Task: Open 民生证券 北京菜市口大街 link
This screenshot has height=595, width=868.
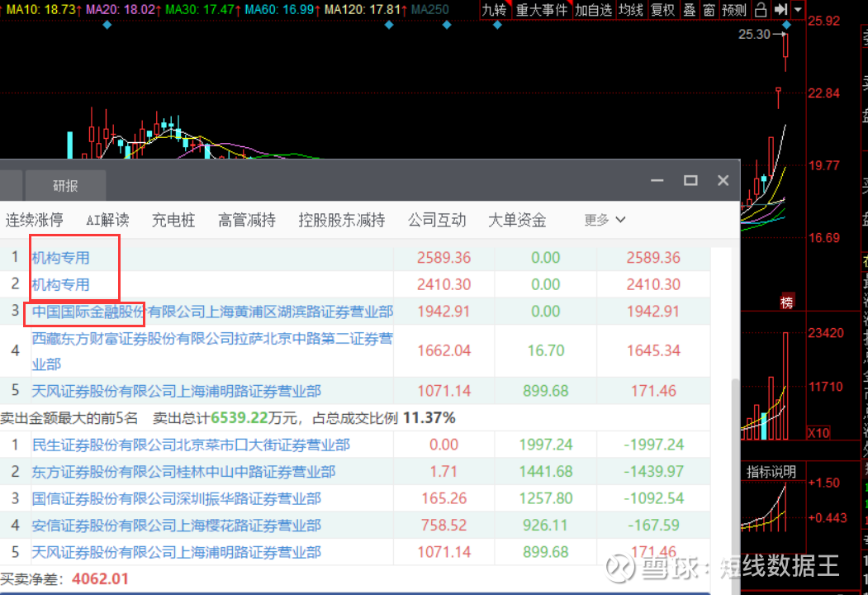Action: (191, 445)
